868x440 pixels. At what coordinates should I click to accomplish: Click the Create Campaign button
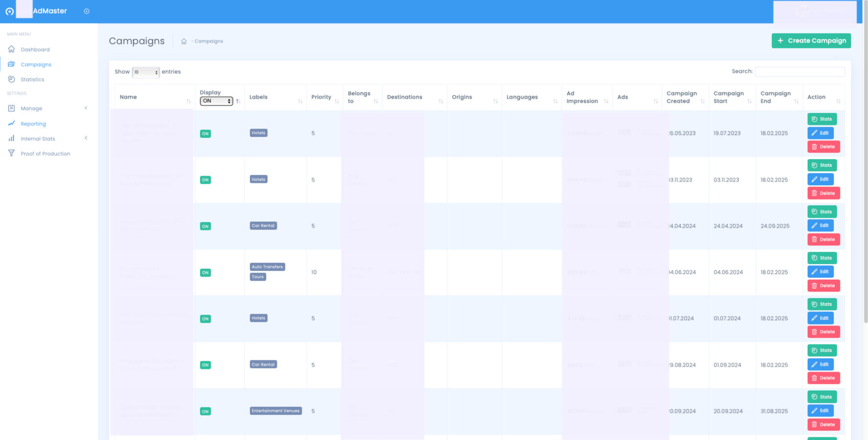coord(811,41)
